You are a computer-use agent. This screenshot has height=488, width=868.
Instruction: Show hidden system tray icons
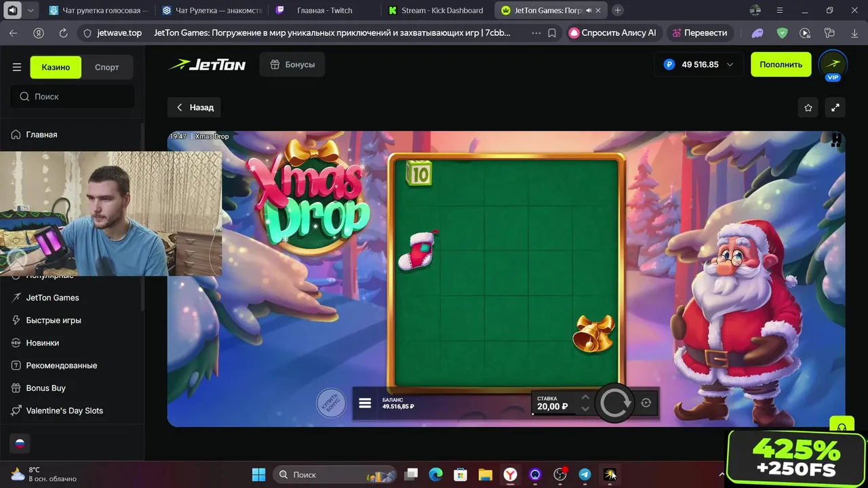pyautogui.click(x=721, y=474)
